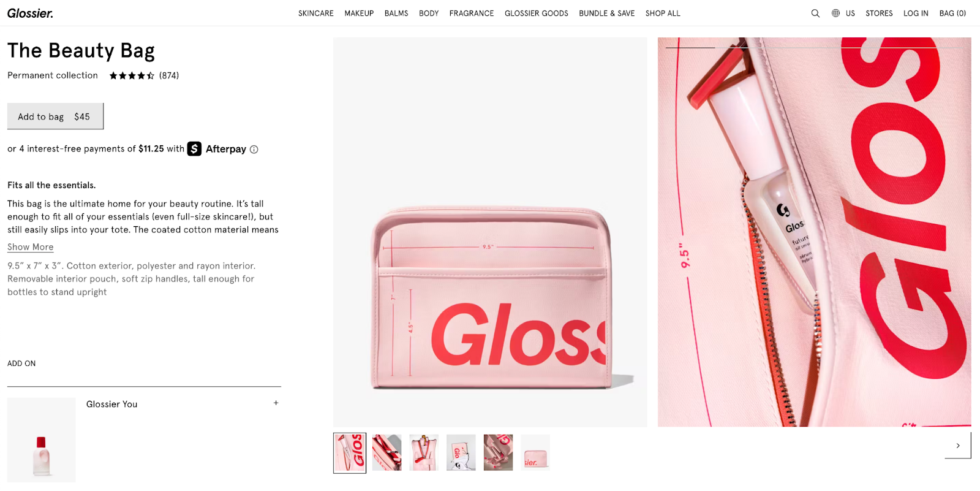Open Glossier You perfume product image

[42, 440]
